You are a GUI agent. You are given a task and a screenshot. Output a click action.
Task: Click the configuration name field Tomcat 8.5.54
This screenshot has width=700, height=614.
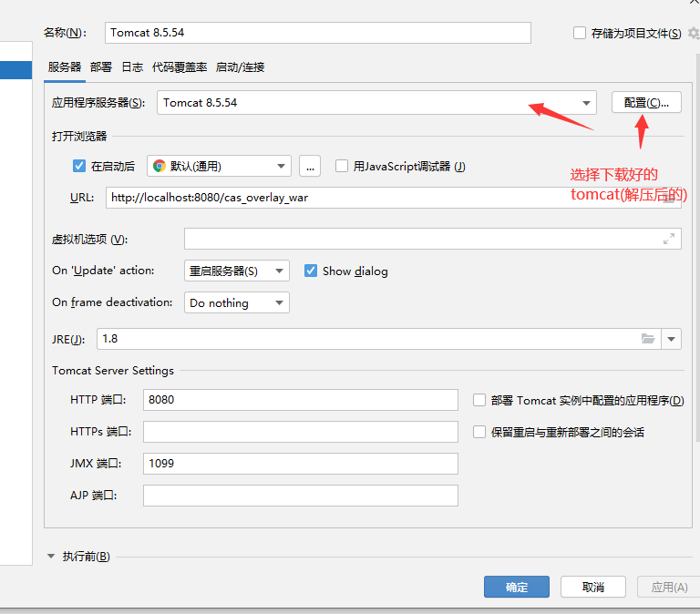click(318, 33)
